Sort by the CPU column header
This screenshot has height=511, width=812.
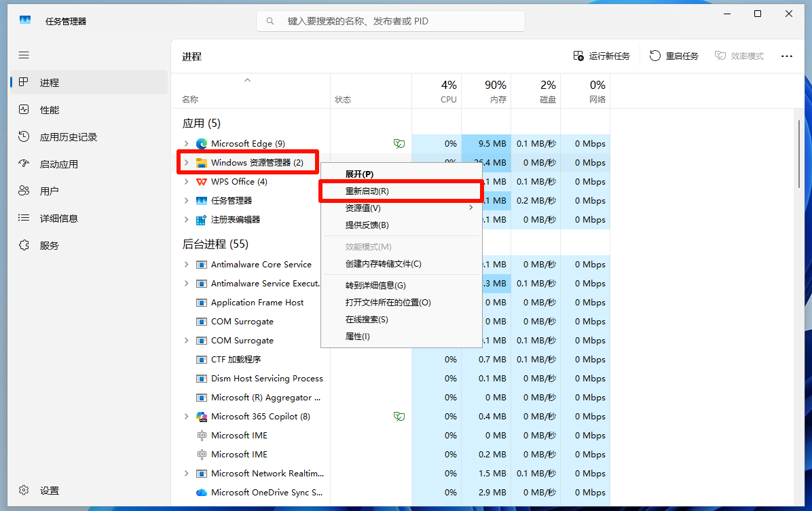[x=437, y=91]
